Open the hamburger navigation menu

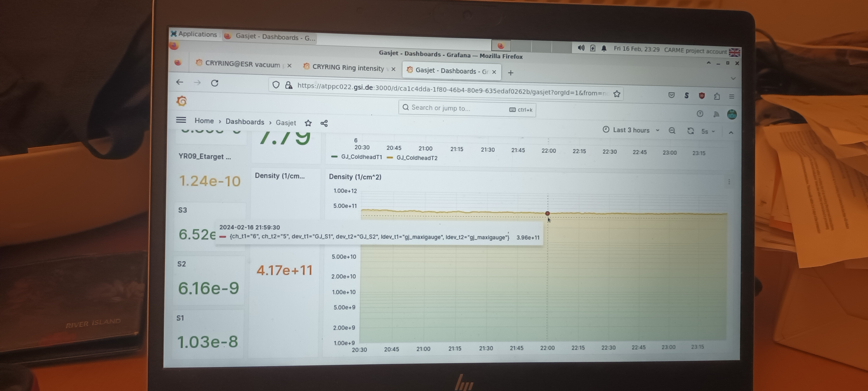pos(181,120)
